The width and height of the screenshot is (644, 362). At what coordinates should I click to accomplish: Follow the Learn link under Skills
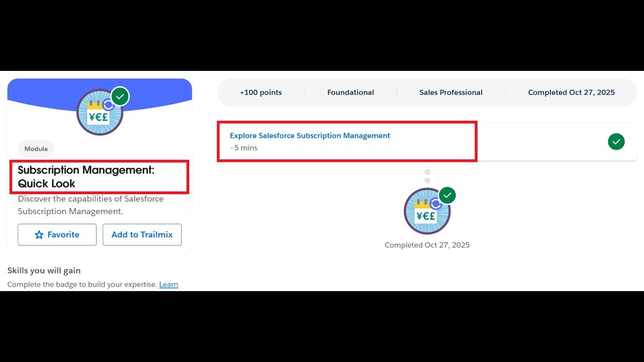(x=169, y=285)
